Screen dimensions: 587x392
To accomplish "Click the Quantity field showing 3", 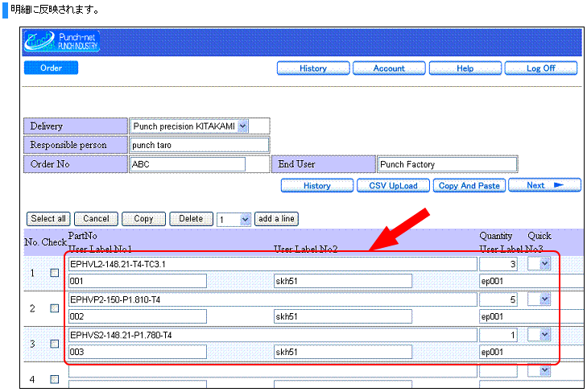I will 498,264.
